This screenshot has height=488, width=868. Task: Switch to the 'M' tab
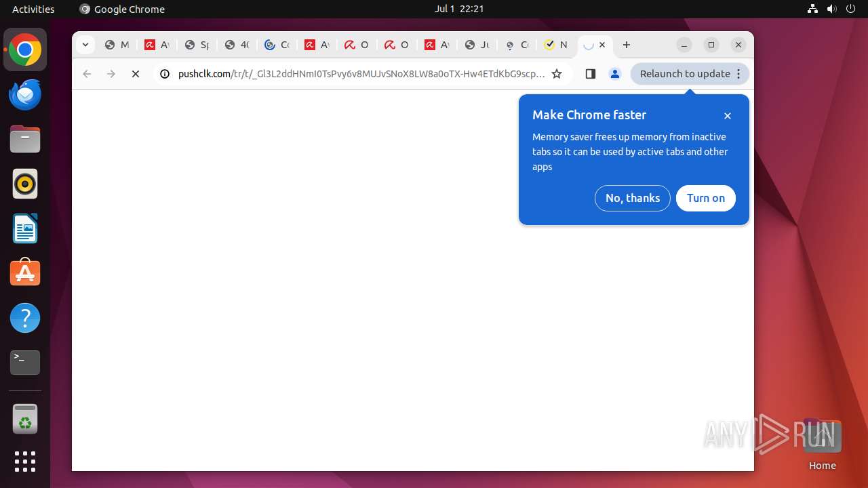tap(117, 45)
